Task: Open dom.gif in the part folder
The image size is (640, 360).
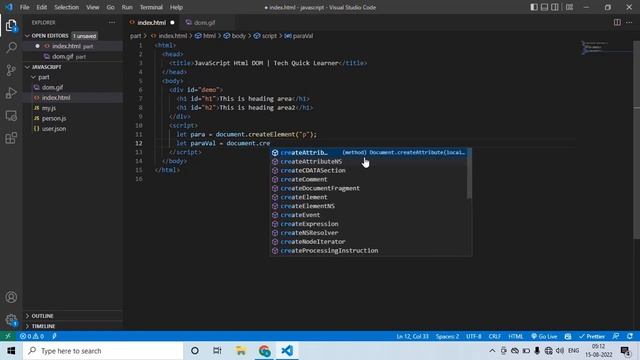Action: pyautogui.click(x=52, y=87)
